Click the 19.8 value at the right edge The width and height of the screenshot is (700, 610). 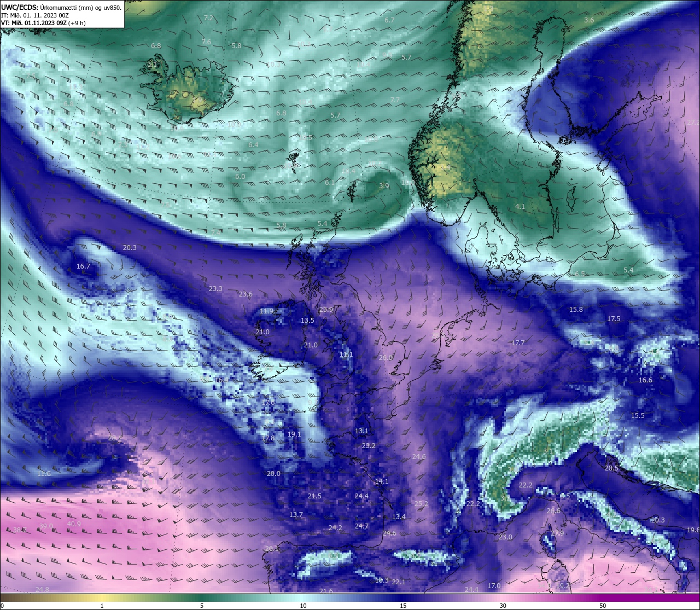point(693,530)
